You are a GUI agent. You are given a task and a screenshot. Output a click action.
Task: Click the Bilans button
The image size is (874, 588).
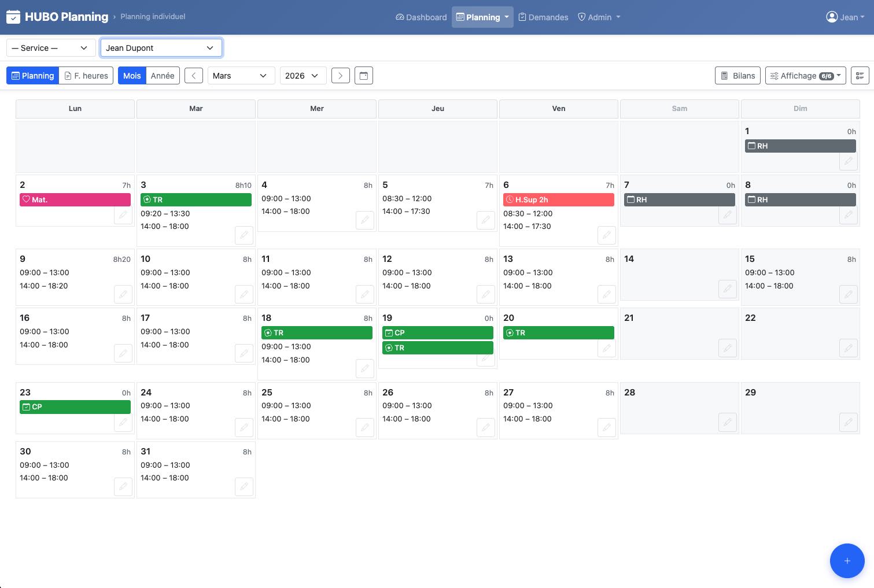click(x=737, y=76)
